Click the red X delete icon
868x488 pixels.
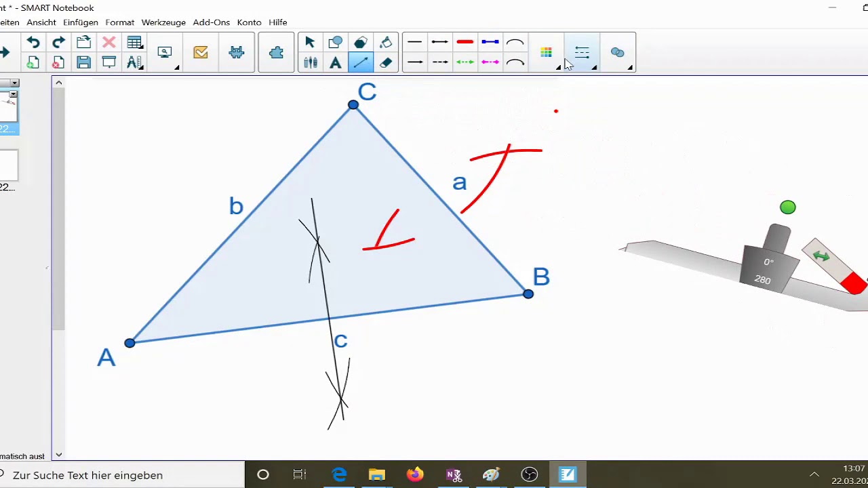tap(108, 43)
